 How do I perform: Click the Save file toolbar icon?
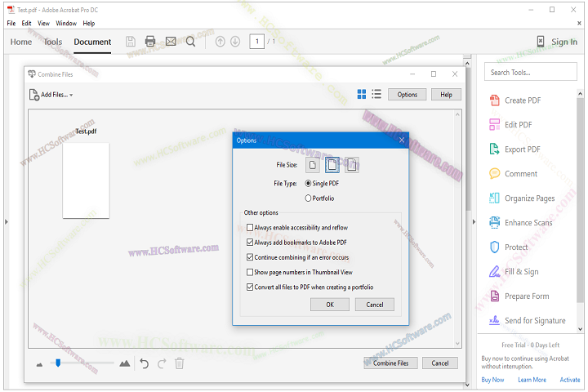pyautogui.click(x=131, y=42)
